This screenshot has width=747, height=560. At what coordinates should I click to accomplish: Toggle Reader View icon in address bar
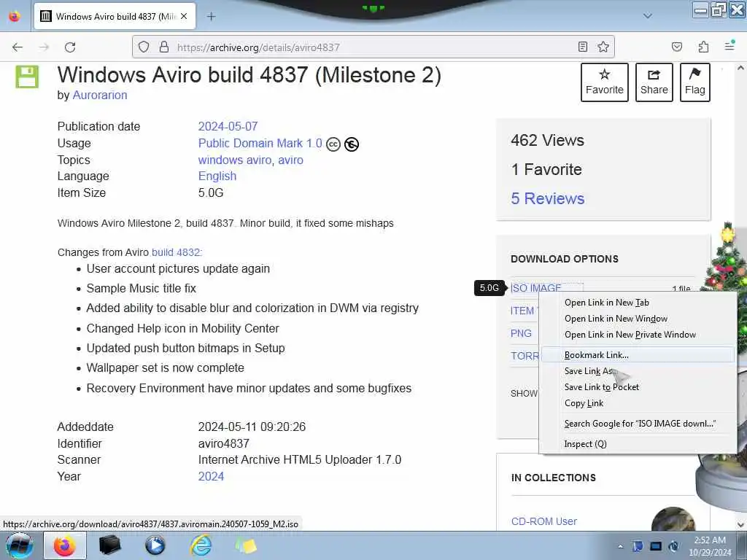point(582,47)
